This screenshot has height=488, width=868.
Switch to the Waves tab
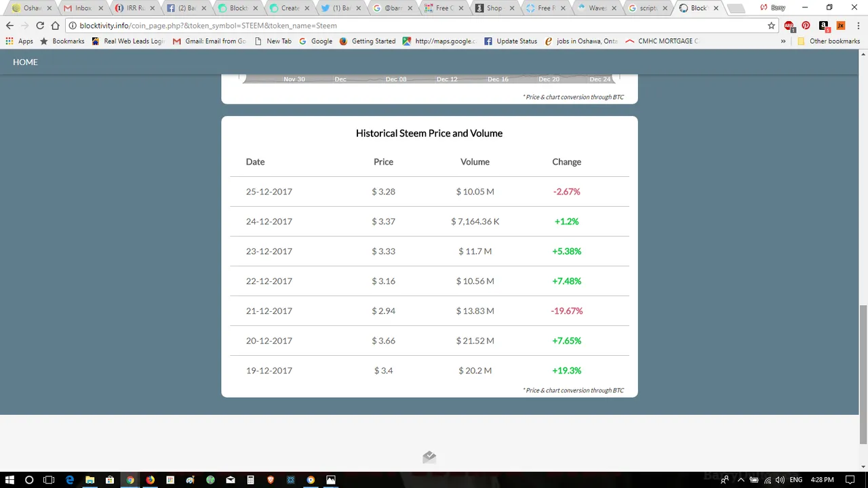coord(597,8)
